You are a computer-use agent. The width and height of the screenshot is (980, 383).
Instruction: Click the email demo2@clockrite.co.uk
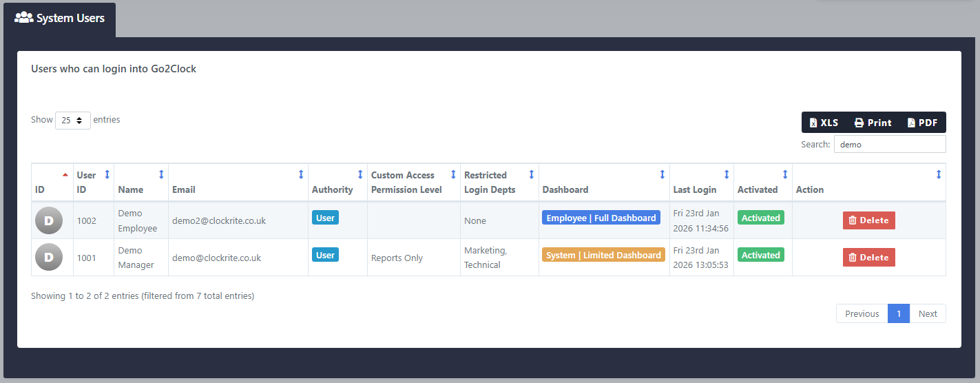tap(219, 221)
